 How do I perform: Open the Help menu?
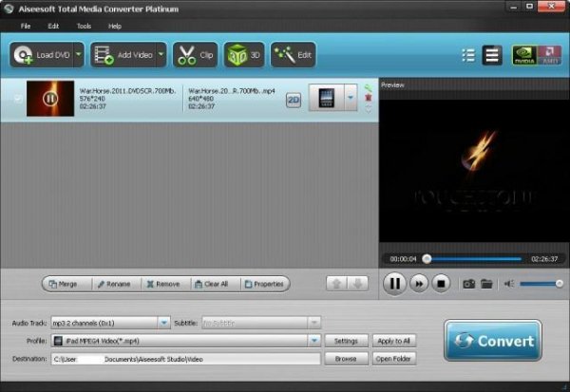pos(115,27)
